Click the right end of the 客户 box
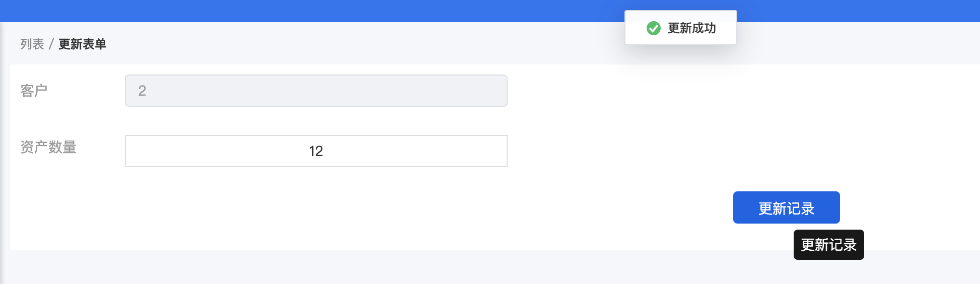980x284 pixels. [x=499, y=91]
